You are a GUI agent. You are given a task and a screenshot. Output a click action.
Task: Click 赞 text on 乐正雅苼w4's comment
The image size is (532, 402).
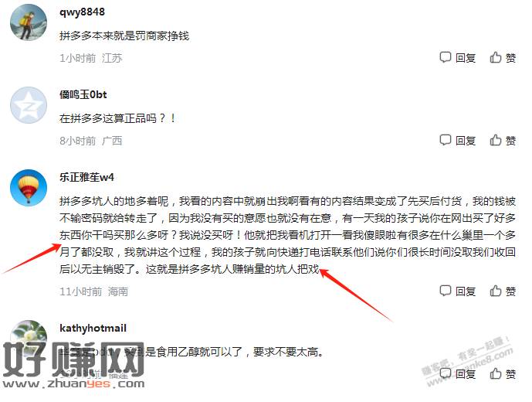pyautogui.click(x=510, y=291)
